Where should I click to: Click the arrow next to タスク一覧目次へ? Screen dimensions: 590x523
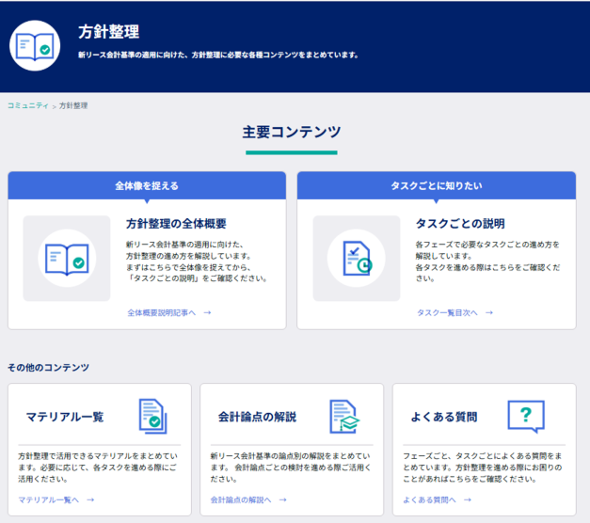[x=489, y=313]
